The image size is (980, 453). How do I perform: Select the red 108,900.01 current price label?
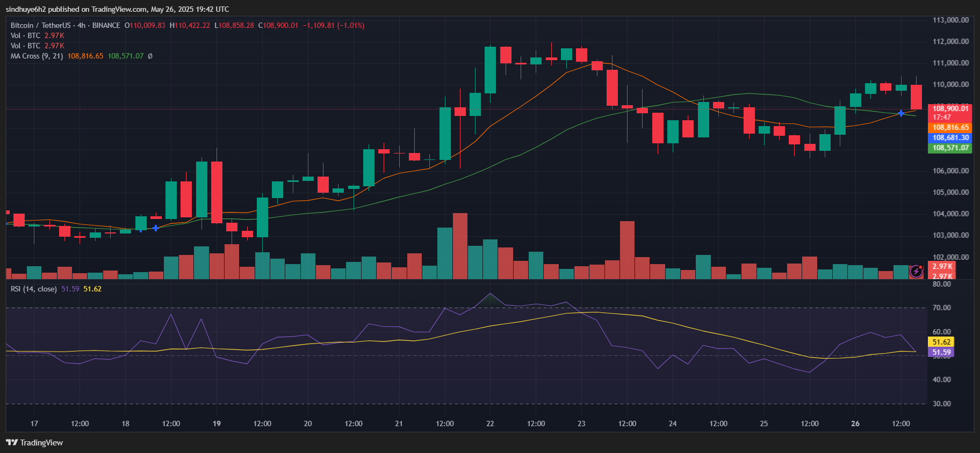[x=950, y=108]
